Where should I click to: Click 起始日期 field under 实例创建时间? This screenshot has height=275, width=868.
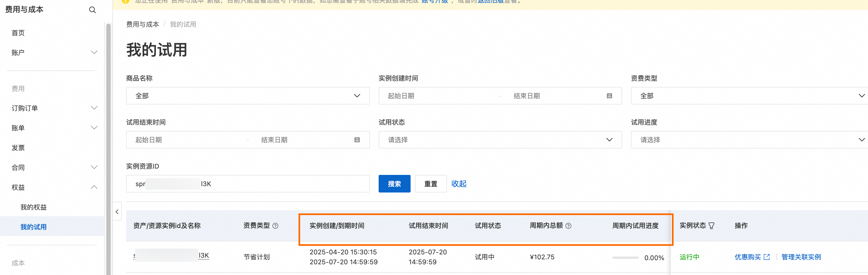coord(401,96)
